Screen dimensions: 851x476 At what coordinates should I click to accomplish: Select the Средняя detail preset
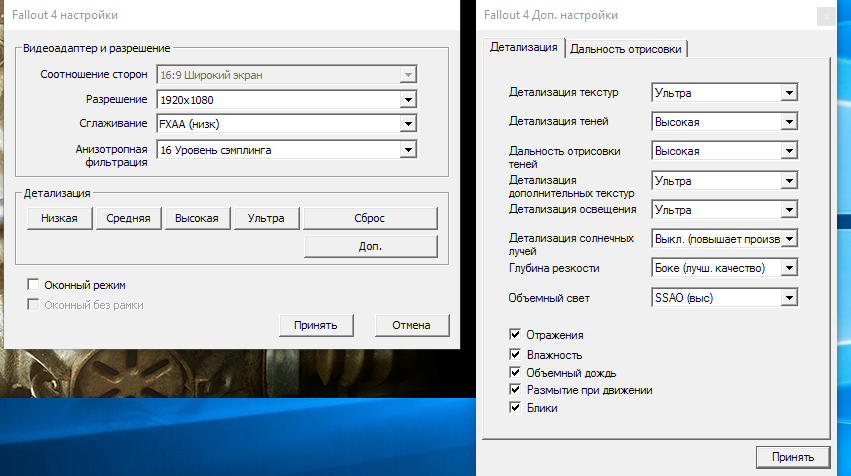pyautogui.click(x=128, y=218)
